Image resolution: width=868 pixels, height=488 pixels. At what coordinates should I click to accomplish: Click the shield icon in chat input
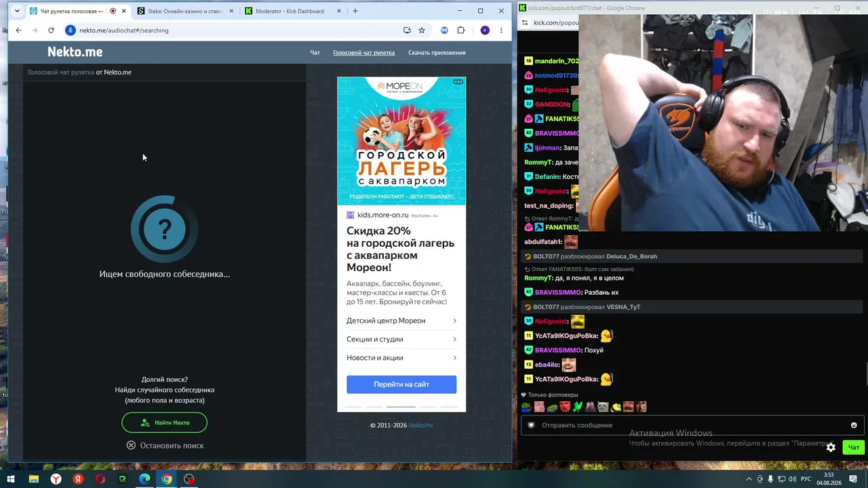pyautogui.click(x=531, y=425)
